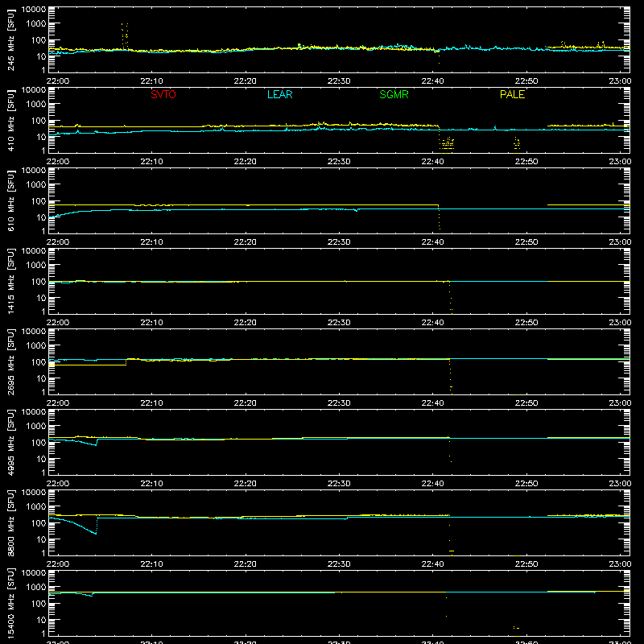Click 22:40 time label below 4995 MHz plot
Viewport: 644px width, 644px height.
432,484
